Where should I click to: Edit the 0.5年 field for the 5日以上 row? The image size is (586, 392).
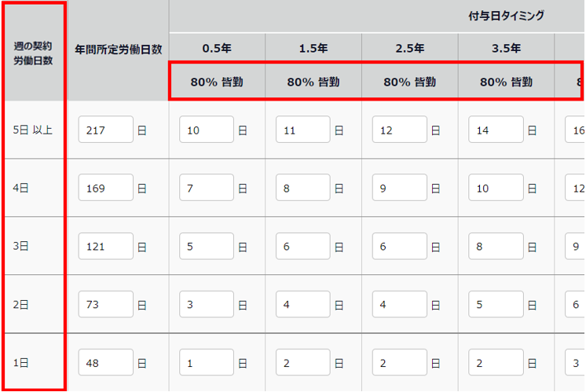pyautogui.click(x=207, y=130)
